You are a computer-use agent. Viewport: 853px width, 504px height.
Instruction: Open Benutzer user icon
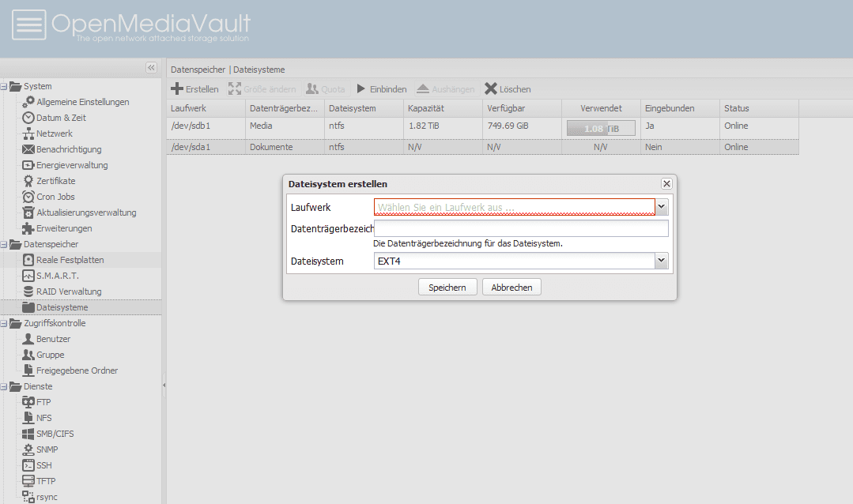(28, 339)
